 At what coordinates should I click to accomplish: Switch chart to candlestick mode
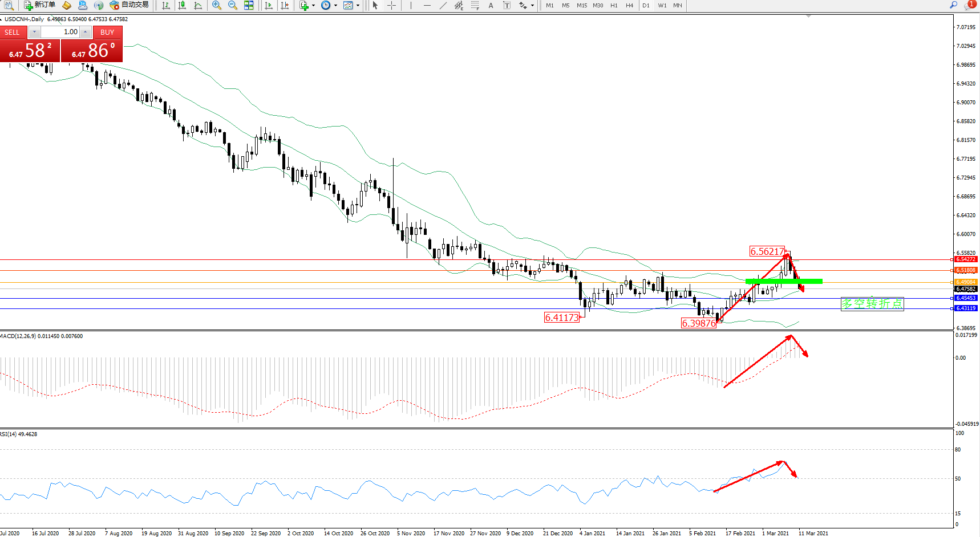(182, 5)
